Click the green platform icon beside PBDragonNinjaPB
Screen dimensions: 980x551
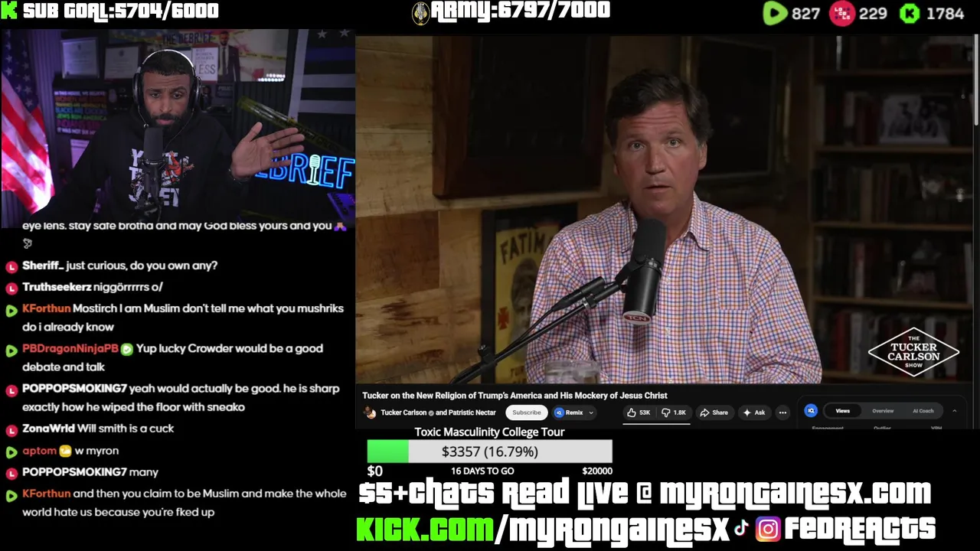11,350
